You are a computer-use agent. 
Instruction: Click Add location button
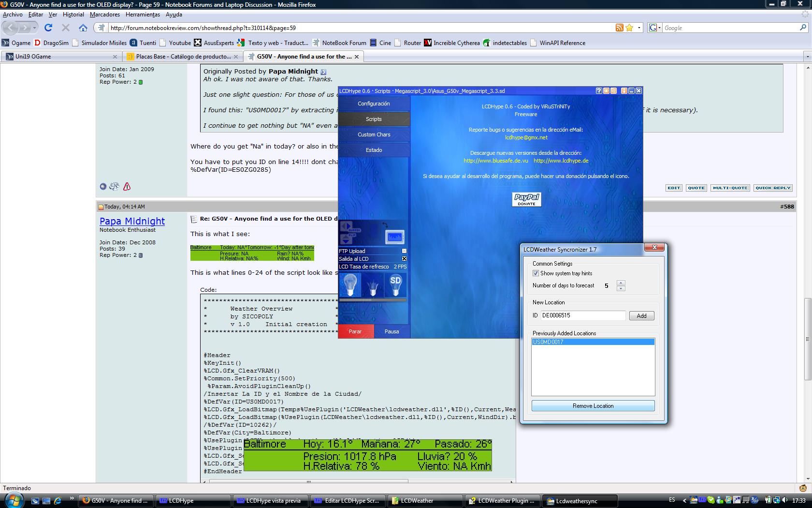pyautogui.click(x=641, y=315)
